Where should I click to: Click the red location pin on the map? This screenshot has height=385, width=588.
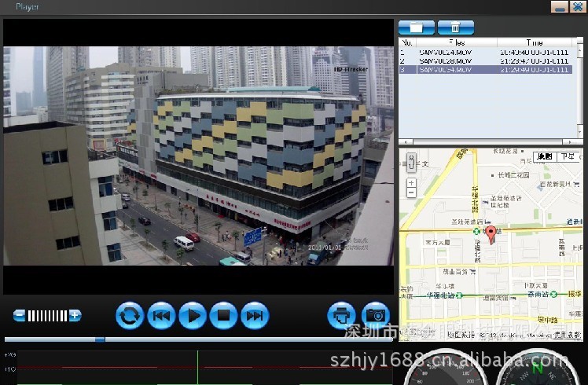491,235
